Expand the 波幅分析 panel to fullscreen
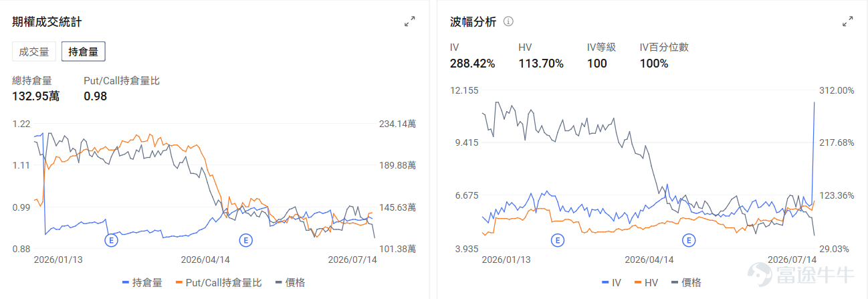The height and width of the screenshot is (299, 868). (x=848, y=21)
